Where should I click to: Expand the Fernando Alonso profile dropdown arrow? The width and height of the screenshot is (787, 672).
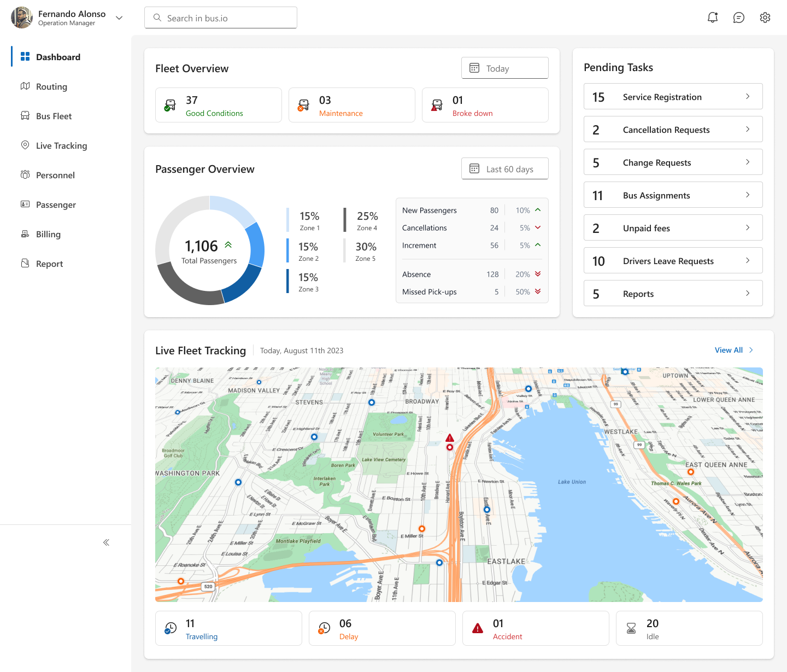tap(119, 17)
